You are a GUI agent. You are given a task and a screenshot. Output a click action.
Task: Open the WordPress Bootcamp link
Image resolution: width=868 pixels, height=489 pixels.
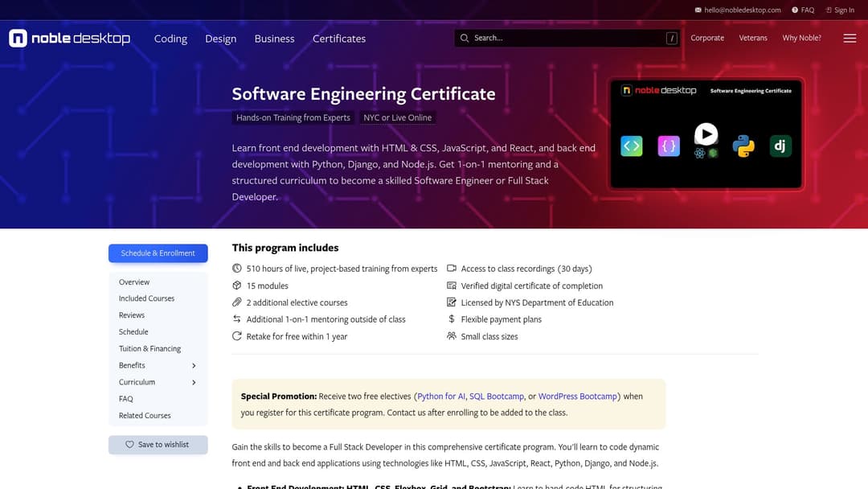coord(577,397)
